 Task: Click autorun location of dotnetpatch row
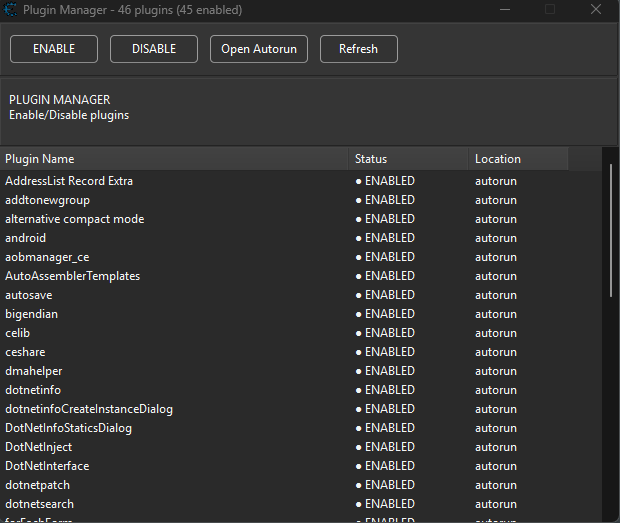point(496,485)
